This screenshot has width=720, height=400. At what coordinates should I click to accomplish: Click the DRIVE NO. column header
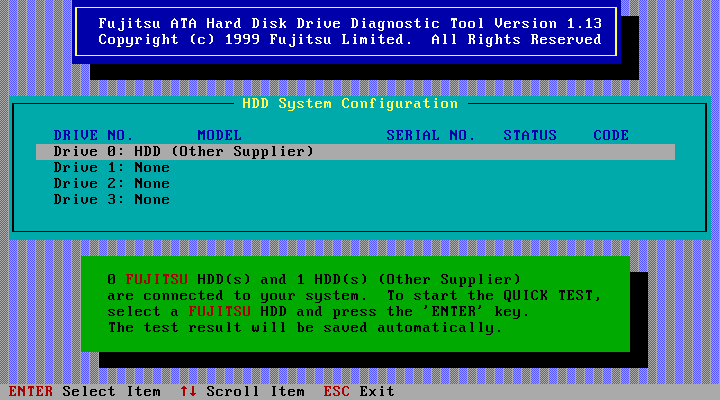point(93,135)
